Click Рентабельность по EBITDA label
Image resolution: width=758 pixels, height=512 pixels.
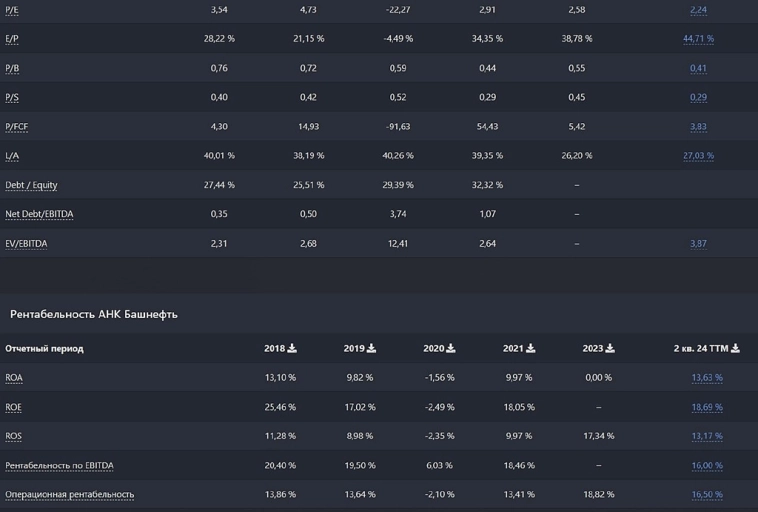(59, 466)
